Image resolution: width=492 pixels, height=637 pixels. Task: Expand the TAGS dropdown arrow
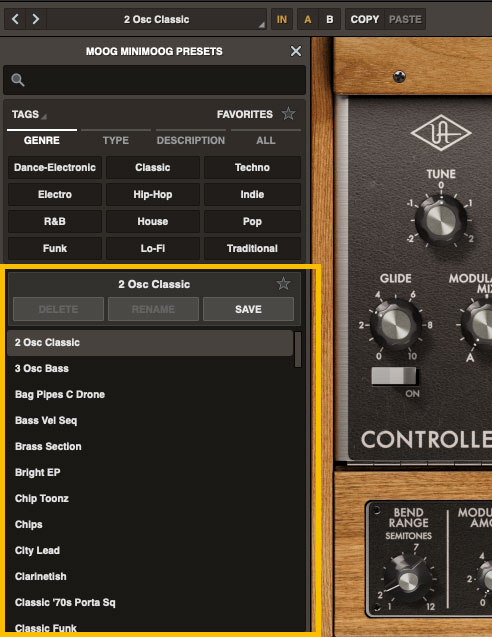44,117
